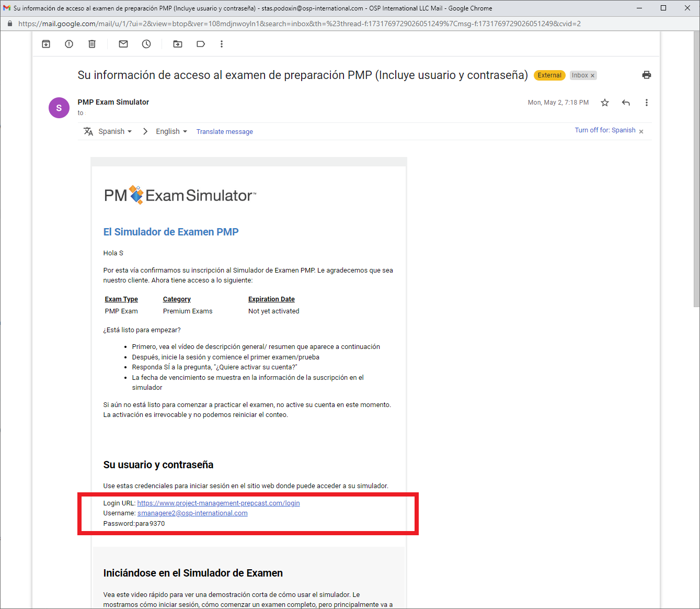Click the 'El Simulador de Examen PMP' heading
Image resolution: width=700 pixels, height=609 pixels.
click(x=171, y=232)
